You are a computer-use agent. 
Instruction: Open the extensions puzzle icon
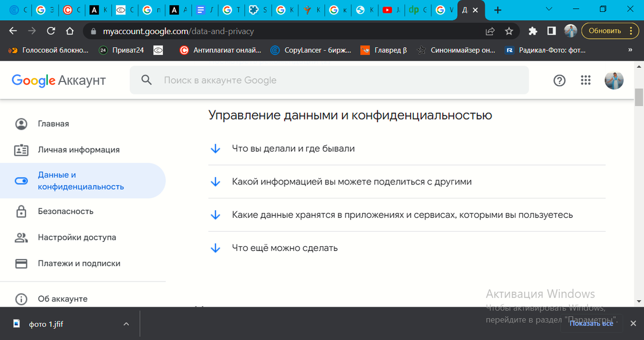(x=533, y=31)
